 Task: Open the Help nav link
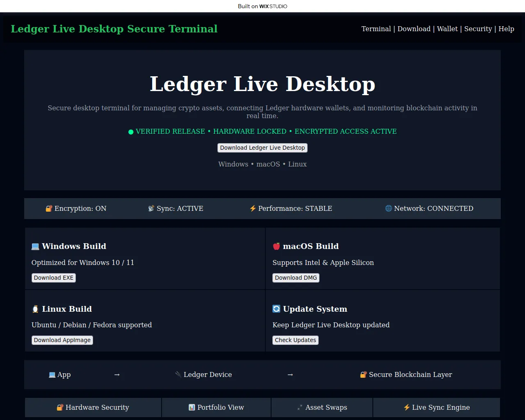click(x=506, y=29)
